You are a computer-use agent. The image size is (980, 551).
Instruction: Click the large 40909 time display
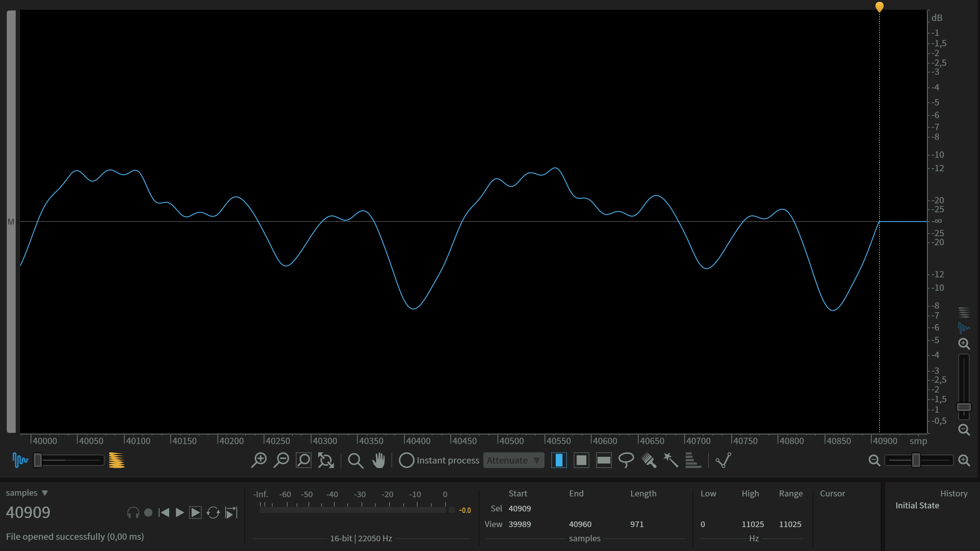tap(28, 512)
